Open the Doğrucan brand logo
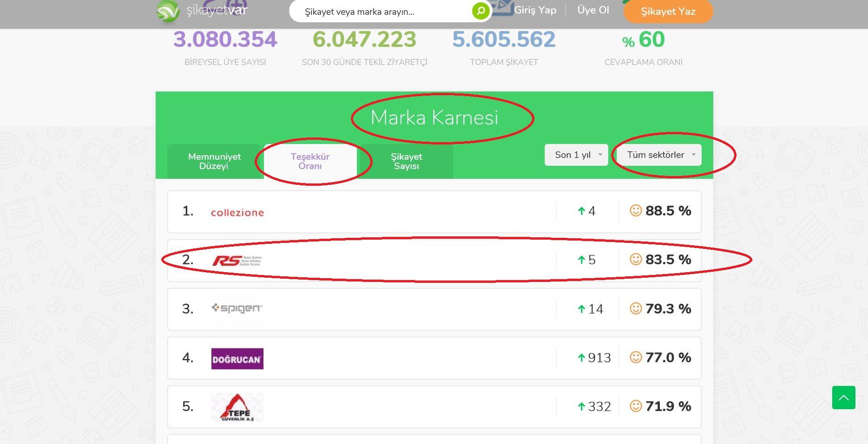This screenshot has width=868, height=444. click(x=237, y=359)
